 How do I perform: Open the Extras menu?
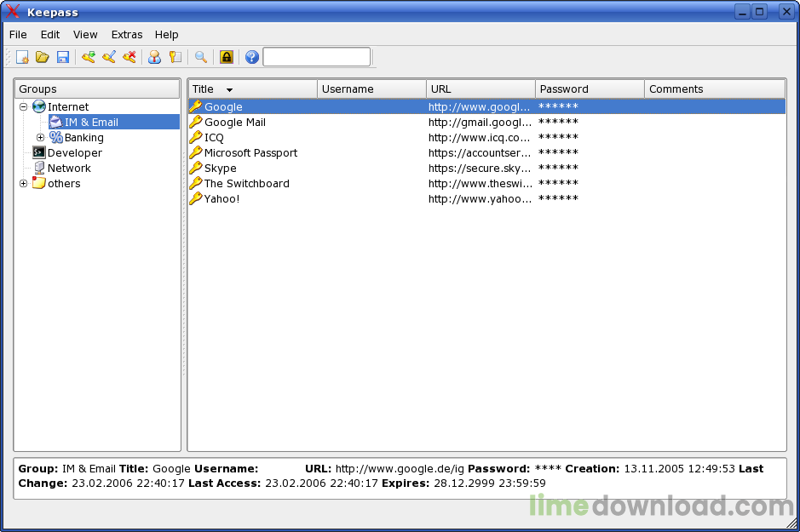click(x=127, y=35)
